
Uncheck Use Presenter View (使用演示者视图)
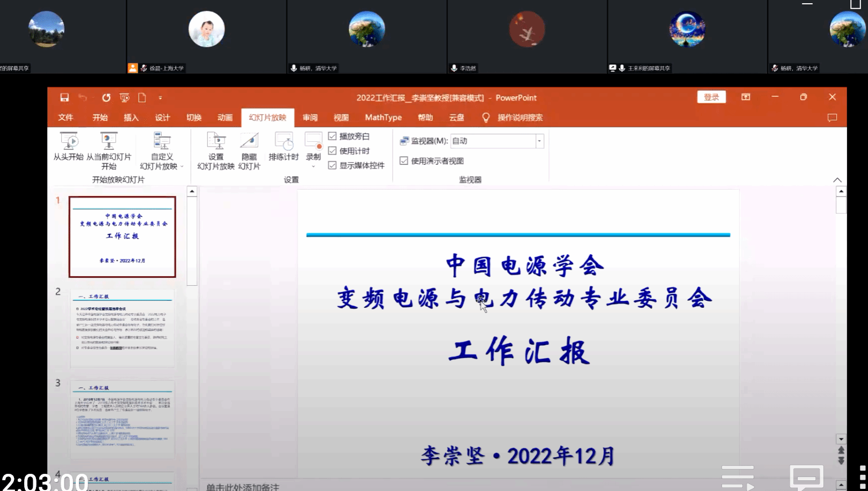[x=404, y=161]
